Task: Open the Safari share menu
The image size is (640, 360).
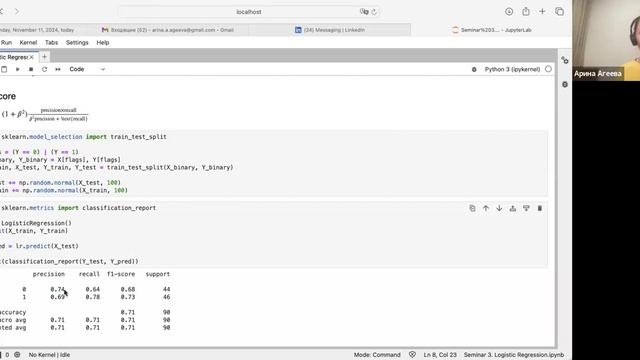Action: pyautogui.click(x=526, y=11)
